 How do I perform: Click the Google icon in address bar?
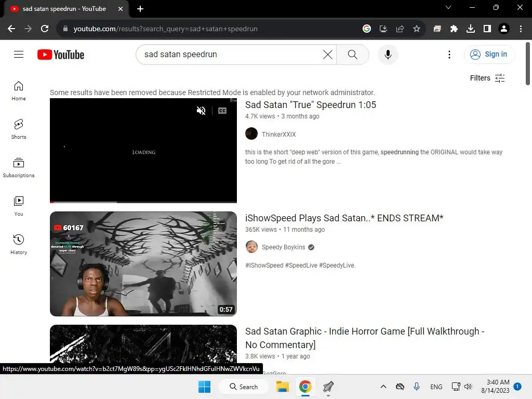[366, 29]
